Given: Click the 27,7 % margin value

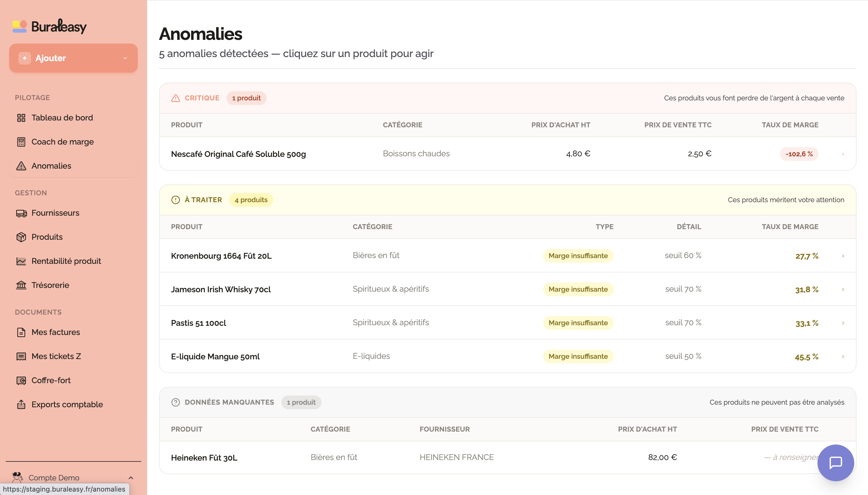Looking at the screenshot, I should [x=806, y=256].
